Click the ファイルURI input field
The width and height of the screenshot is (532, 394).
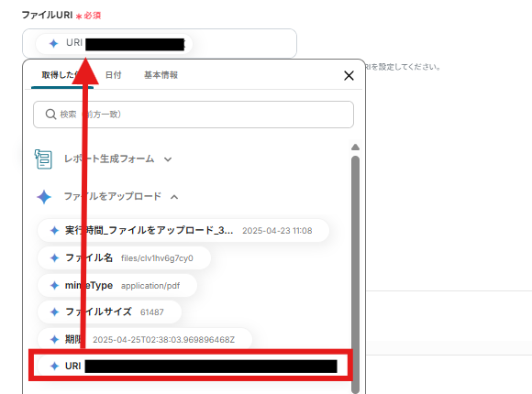(x=160, y=43)
